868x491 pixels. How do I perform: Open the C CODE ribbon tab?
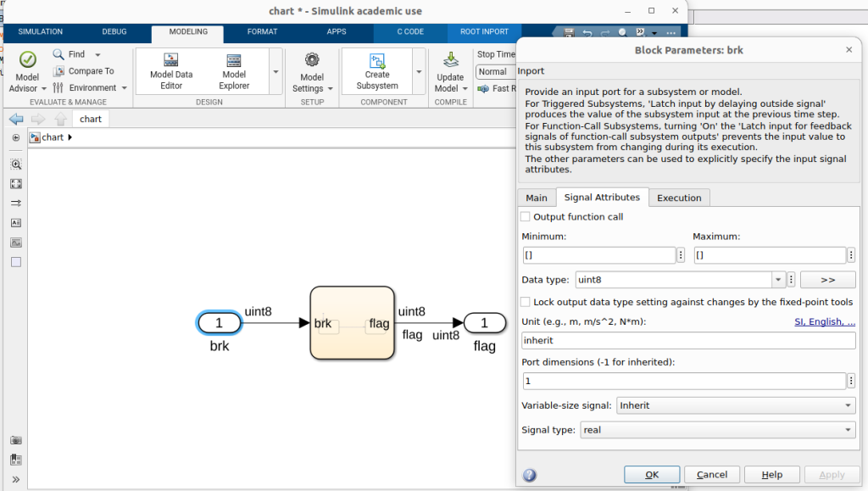click(410, 31)
